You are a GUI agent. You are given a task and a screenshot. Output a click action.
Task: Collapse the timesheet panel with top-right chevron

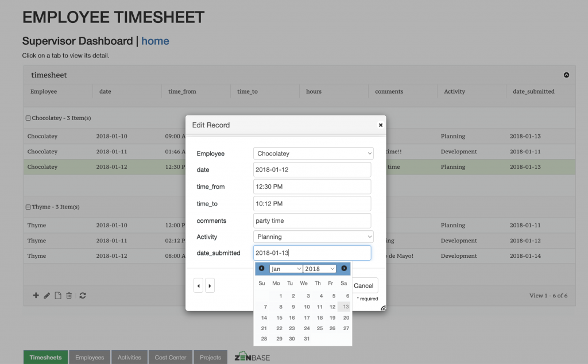point(566,75)
